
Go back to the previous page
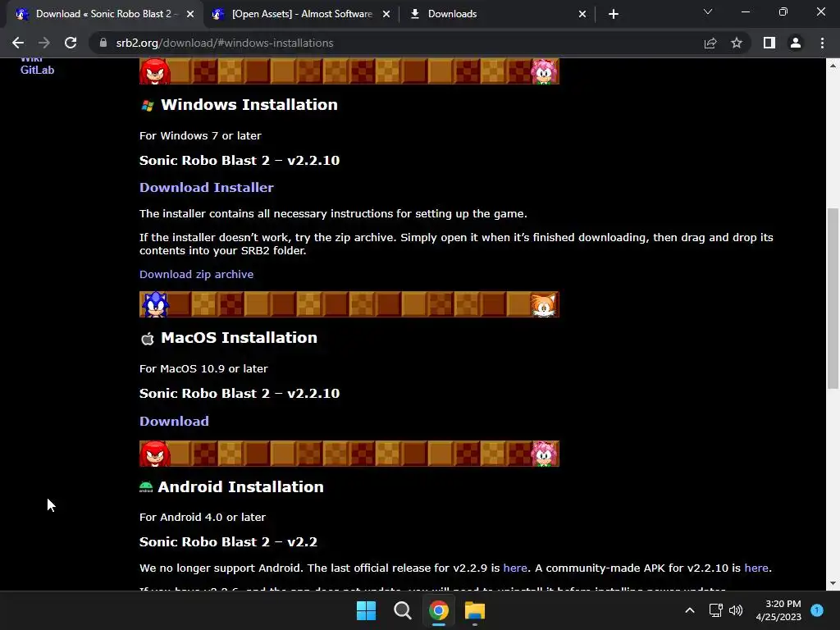click(x=18, y=43)
